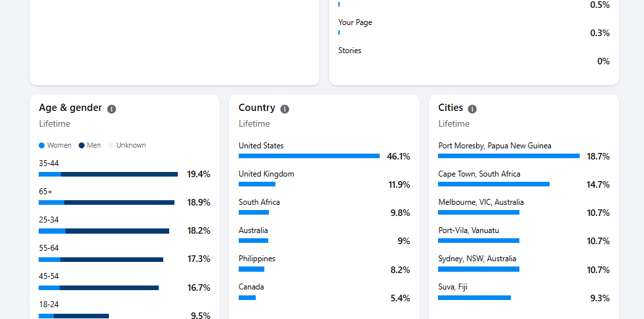Viewport: 644px width, 319px height.
Task: Click the Unknown legend dot
Action: 111,145
